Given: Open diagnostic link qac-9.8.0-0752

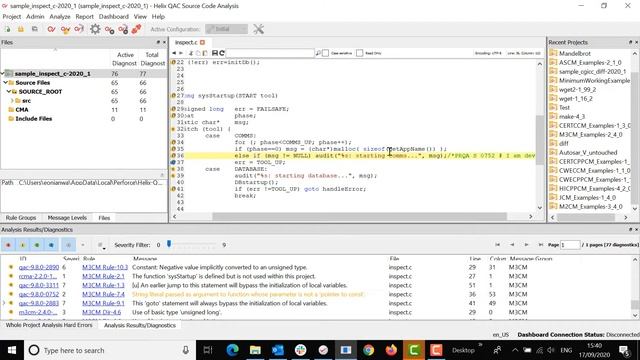Looking at the screenshot, I should pos(39,294).
